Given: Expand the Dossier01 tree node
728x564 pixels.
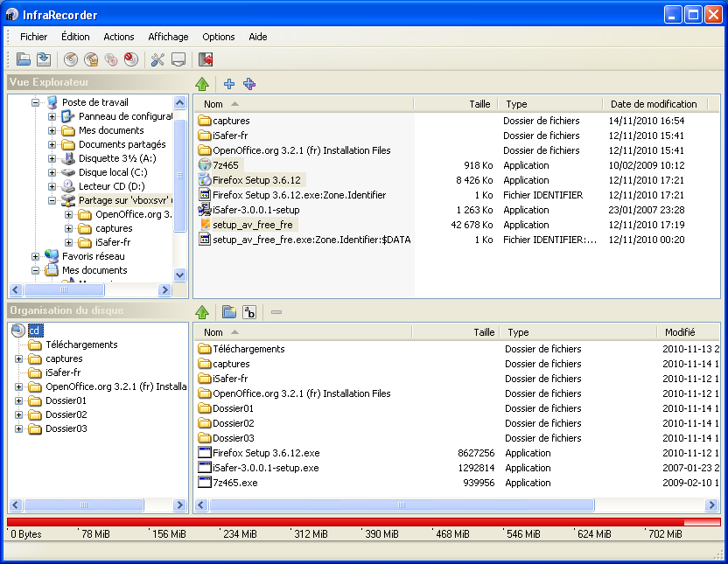Looking at the screenshot, I should click(19, 400).
